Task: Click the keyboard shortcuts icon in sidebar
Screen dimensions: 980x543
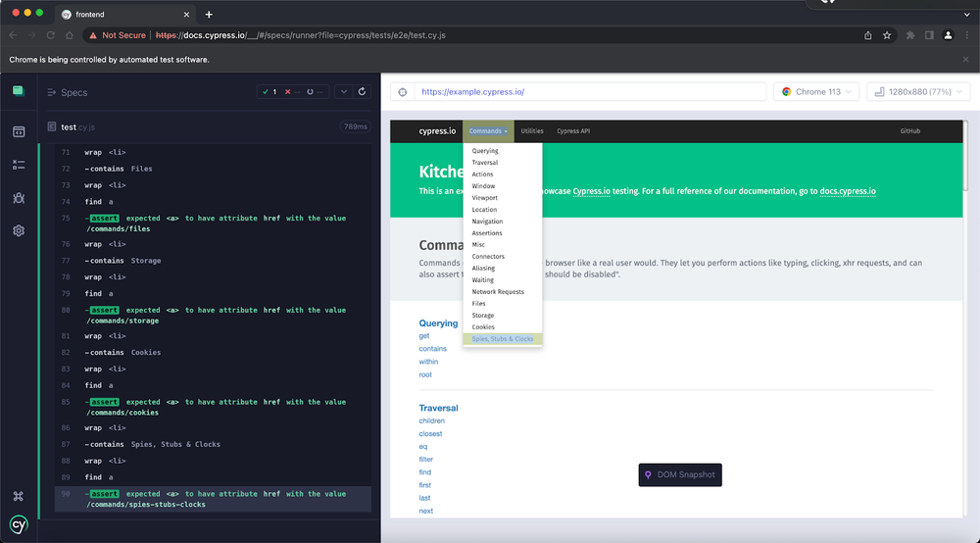Action: pyautogui.click(x=19, y=497)
